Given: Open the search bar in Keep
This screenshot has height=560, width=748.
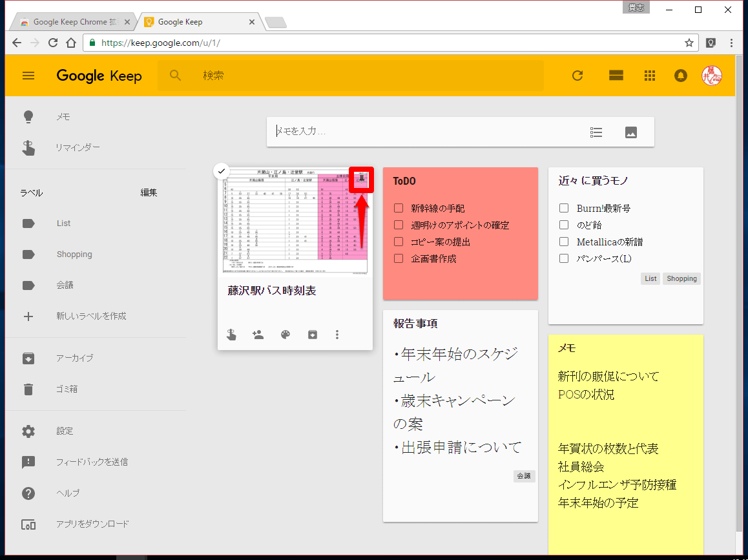Looking at the screenshot, I should pos(175,76).
